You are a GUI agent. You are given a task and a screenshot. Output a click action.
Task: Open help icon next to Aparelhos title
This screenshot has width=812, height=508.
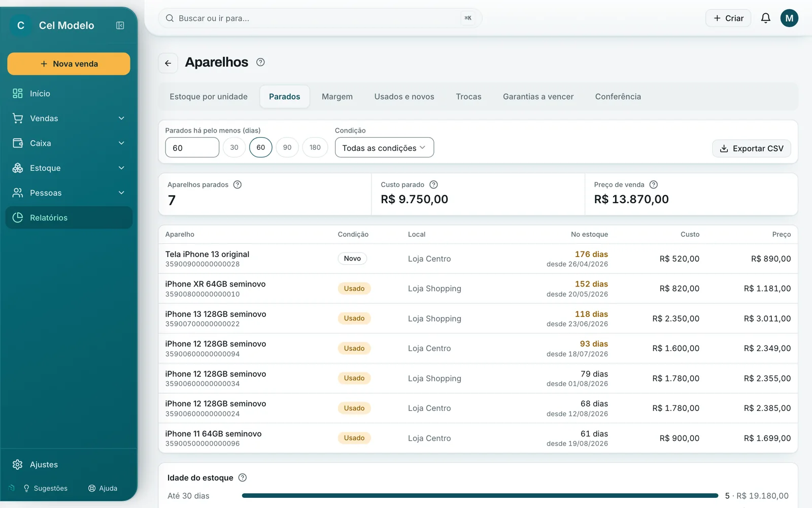click(x=260, y=62)
